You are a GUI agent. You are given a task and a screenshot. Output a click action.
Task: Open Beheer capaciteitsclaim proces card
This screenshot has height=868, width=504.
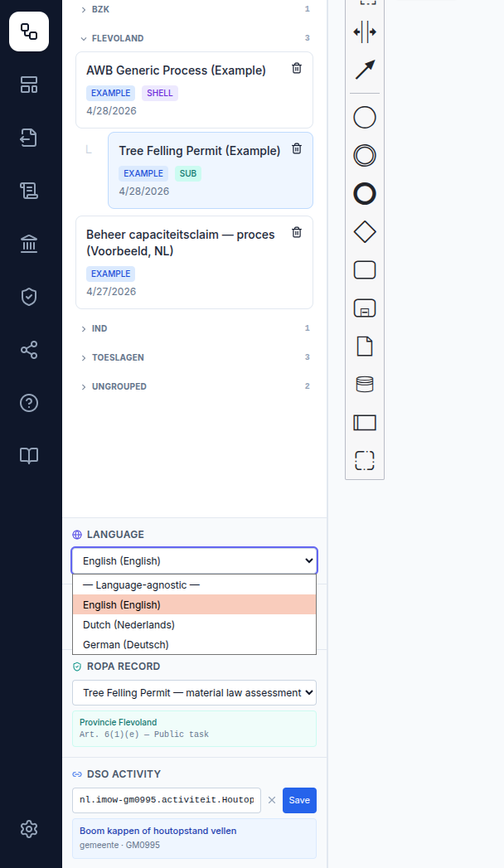(x=194, y=263)
